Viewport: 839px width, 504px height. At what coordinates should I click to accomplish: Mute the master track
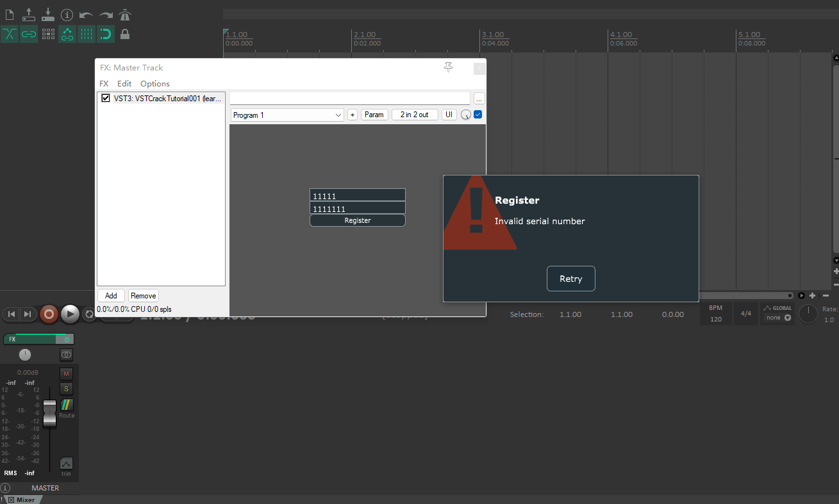[67, 373]
